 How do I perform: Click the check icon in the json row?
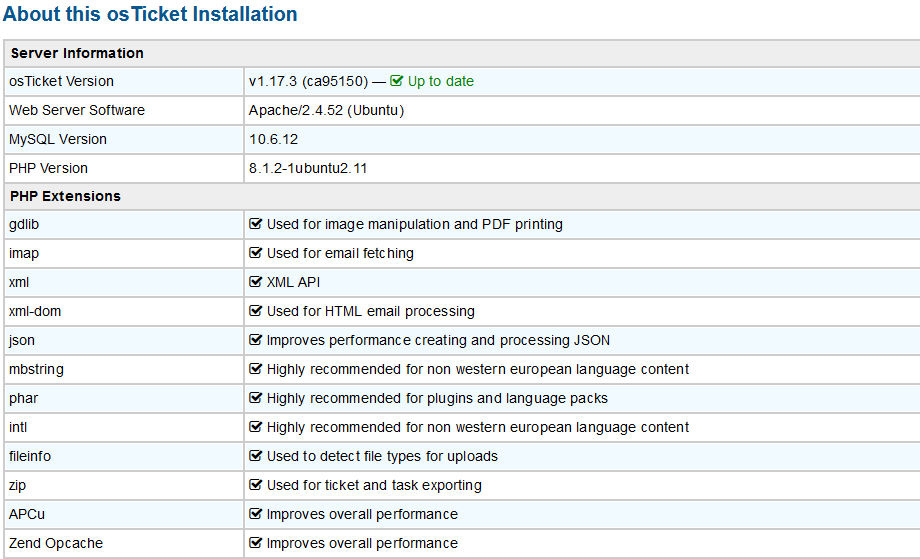click(256, 340)
